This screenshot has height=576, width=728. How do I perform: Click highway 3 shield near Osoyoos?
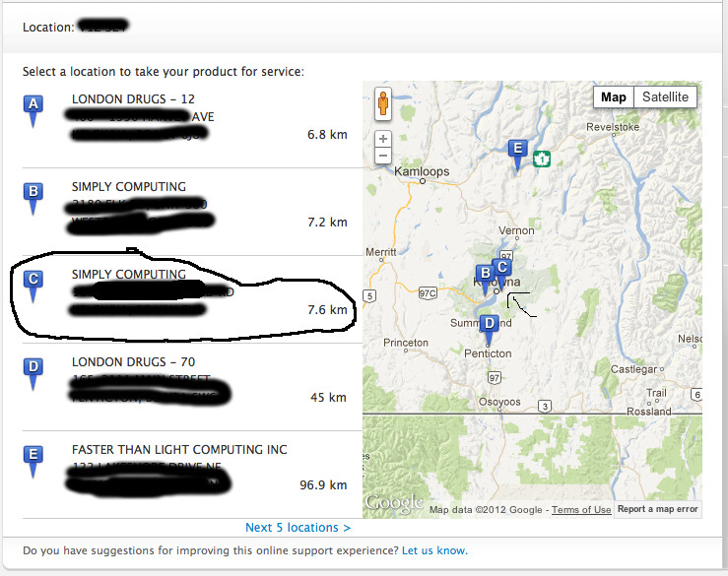coord(545,406)
